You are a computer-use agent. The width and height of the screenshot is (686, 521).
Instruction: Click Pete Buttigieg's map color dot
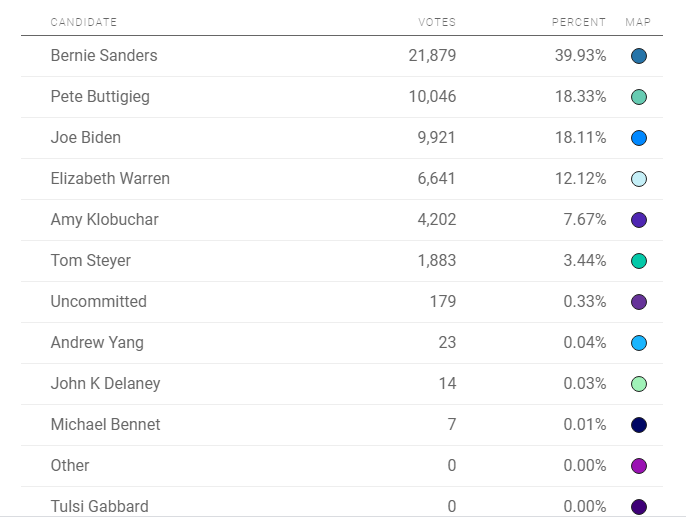(x=639, y=98)
